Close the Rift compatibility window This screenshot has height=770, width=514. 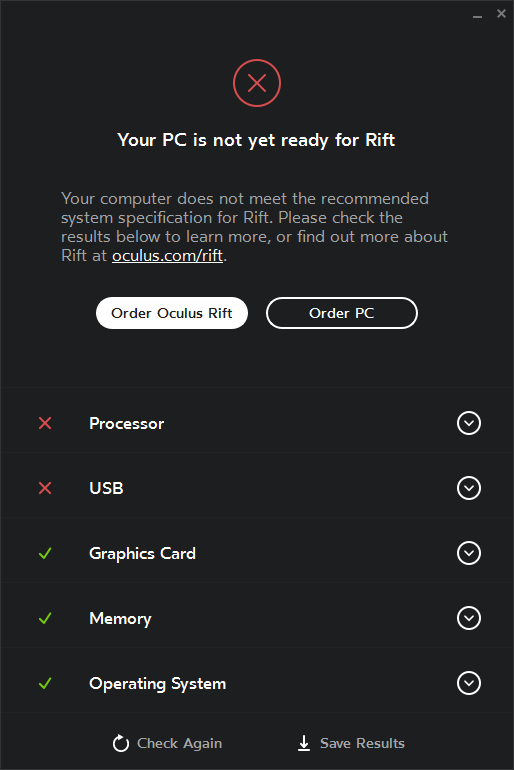[x=501, y=14]
